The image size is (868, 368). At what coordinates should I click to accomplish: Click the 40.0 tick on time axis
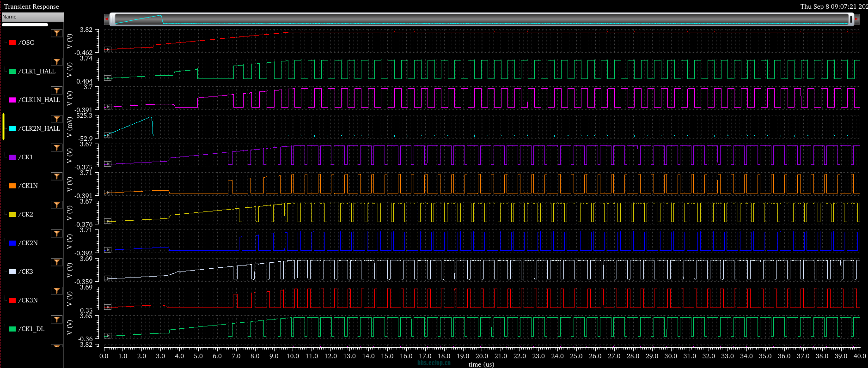(860, 356)
